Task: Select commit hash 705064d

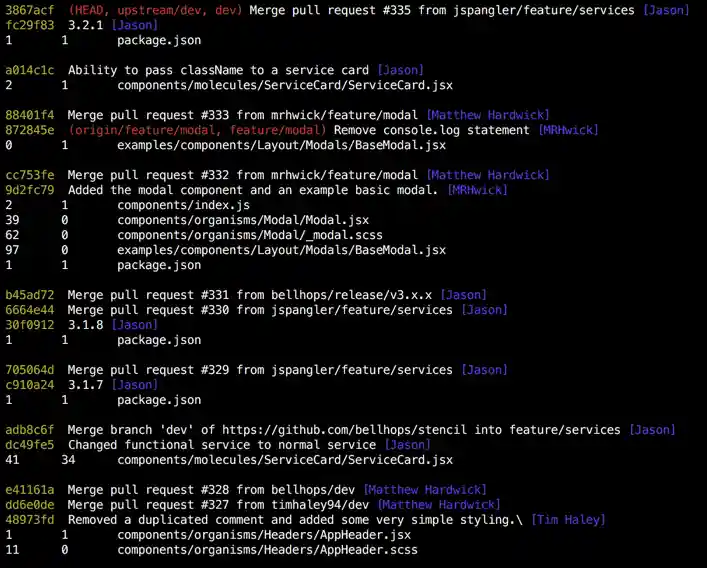Action: pyautogui.click(x=29, y=370)
